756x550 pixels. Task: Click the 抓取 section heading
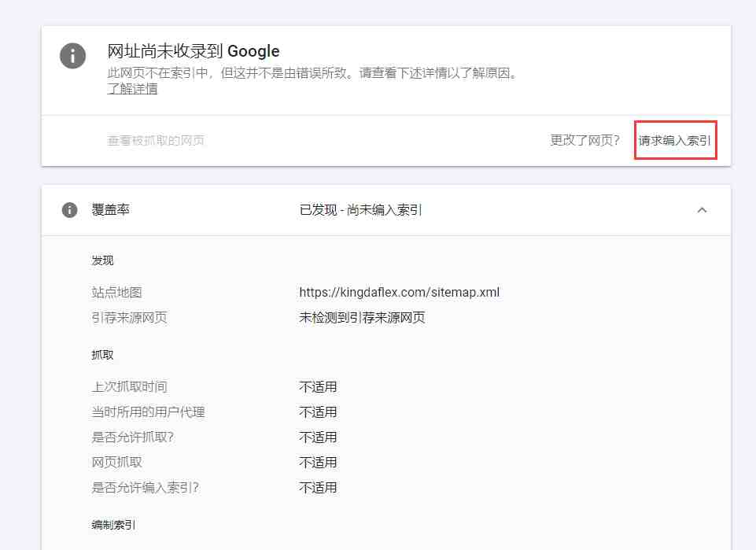(x=102, y=356)
